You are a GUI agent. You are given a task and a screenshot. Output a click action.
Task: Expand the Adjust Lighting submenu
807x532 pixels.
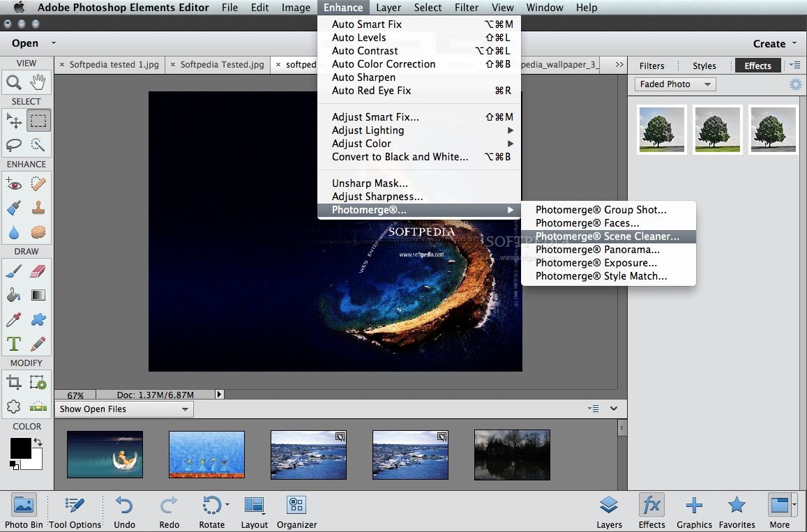pos(419,130)
